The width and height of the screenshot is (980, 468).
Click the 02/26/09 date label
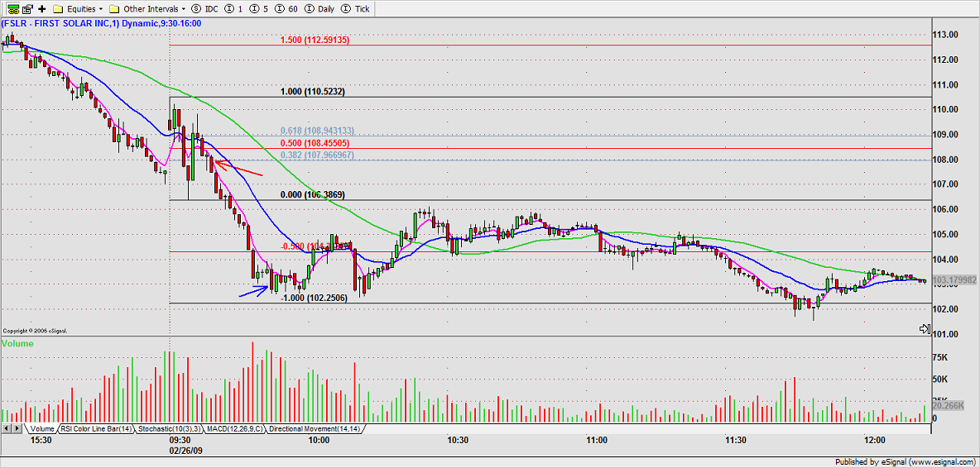pyautogui.click(x=185, y=449)
